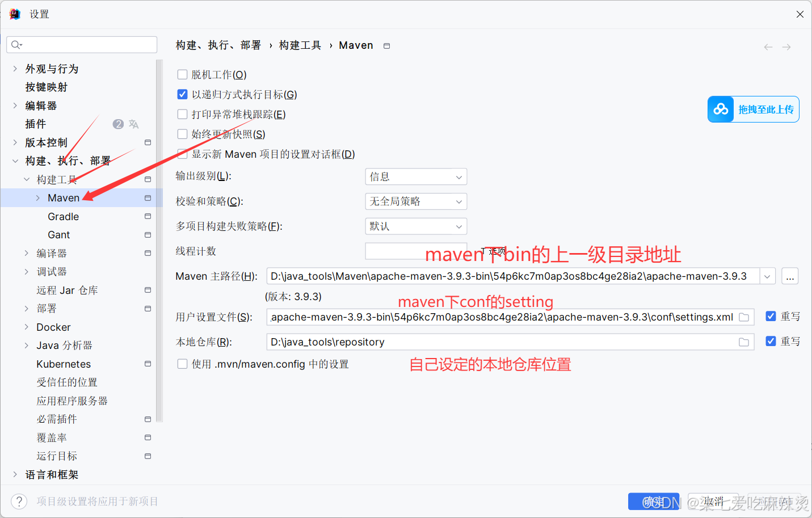Image resolution: width=812 pixels, height=518 pixels.
Task: Click the 拖拽至此上传 button
Action: click(x=754, y=109)
